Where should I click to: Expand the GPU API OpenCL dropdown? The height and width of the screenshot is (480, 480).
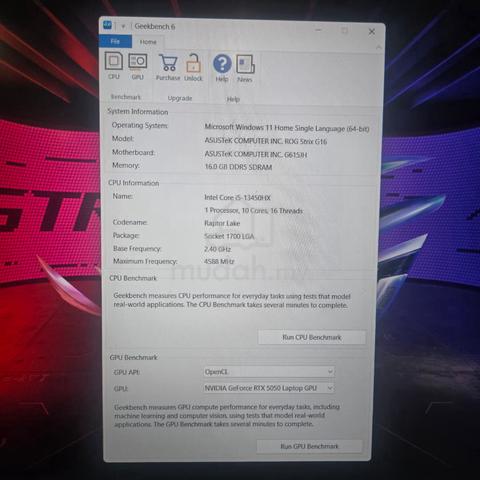[x=269, y=372]
